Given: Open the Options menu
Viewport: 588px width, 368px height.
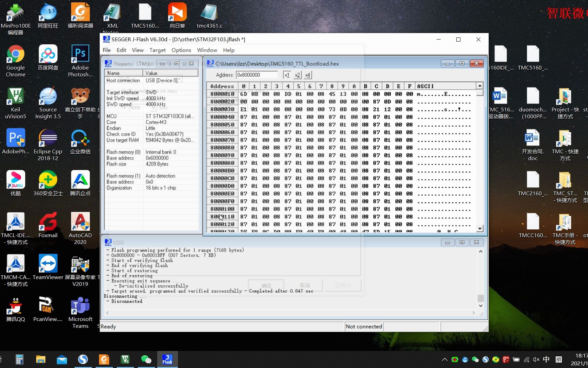Looking at the screenshot, I should [x=181, y=50].
